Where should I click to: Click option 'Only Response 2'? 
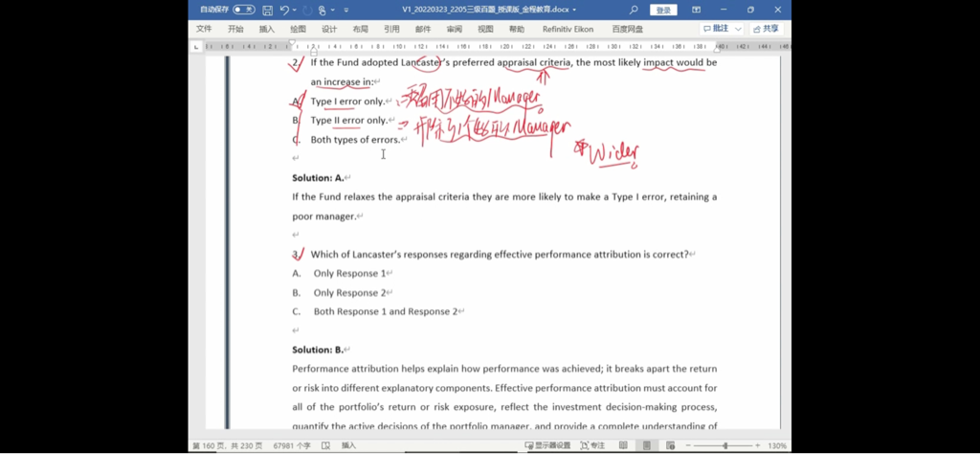tap(350, 293)
